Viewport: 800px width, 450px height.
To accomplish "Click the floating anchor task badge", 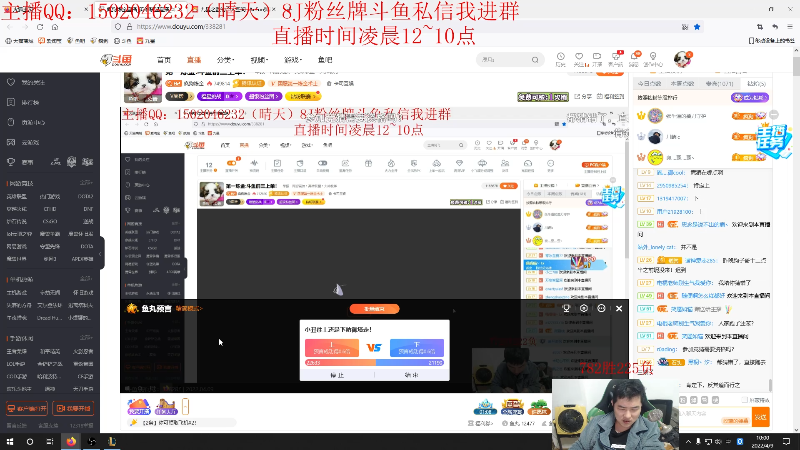I will [x=775, y=140].
